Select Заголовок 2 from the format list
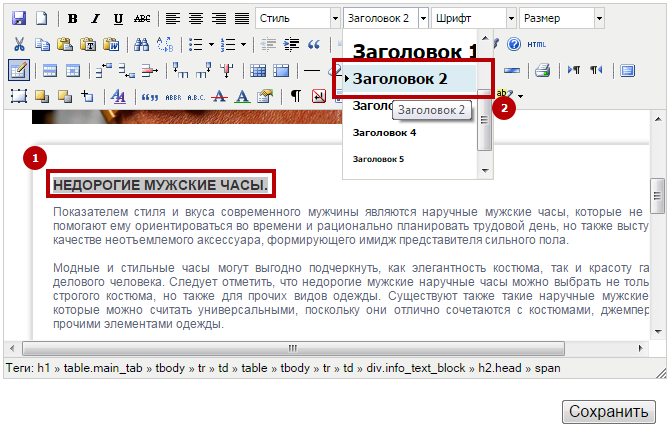The height and width of the screenshot is (431, 669). coord(413,79)
